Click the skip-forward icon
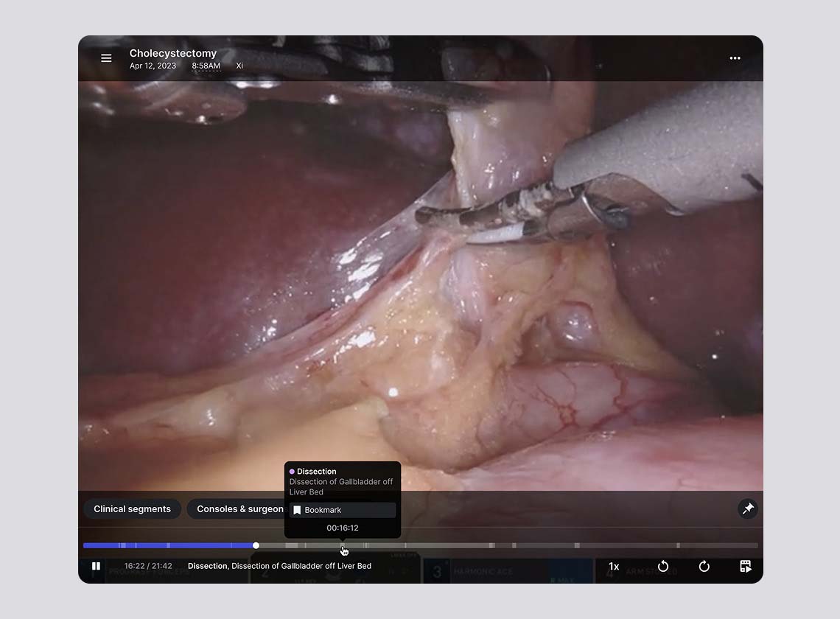The image size is (840, 619). [x=704, y=566]
